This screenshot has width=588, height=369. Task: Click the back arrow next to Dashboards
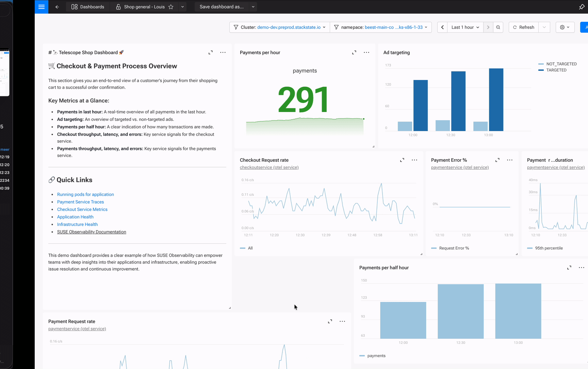[57, 7]
